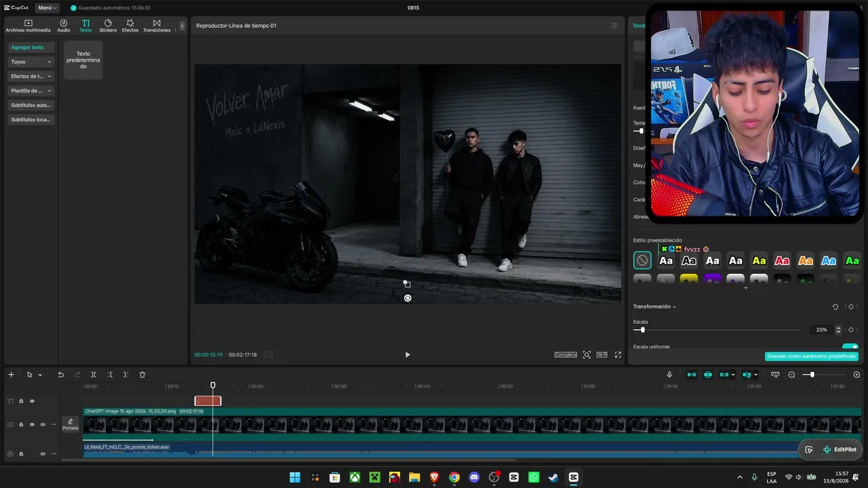
Task: Open the selection tool mode dropdown
Action: 40,375
